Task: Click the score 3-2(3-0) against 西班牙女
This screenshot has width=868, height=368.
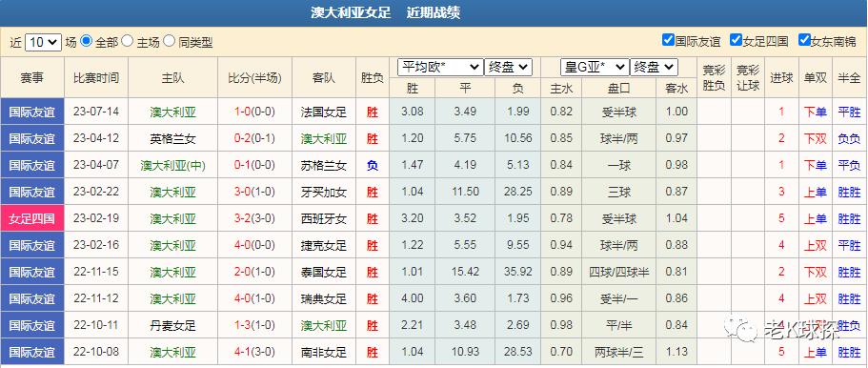Action: click(254, 218)
